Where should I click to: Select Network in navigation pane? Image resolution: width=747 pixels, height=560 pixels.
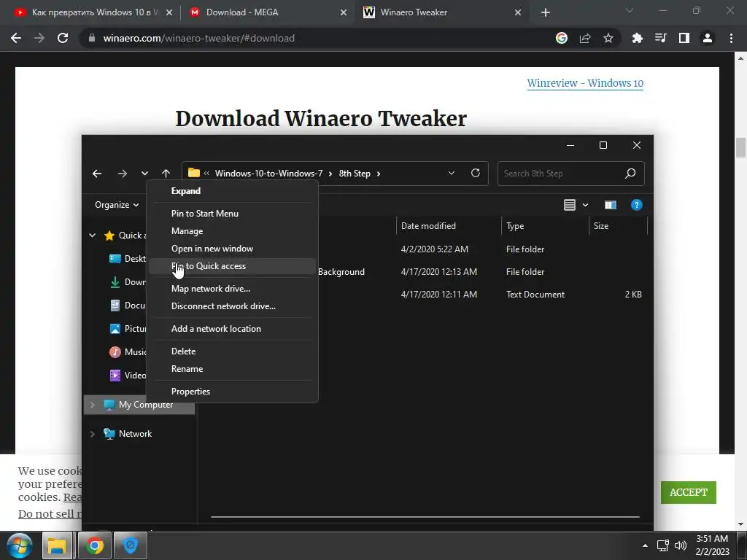pyautogui.click(x=135, y=434)
